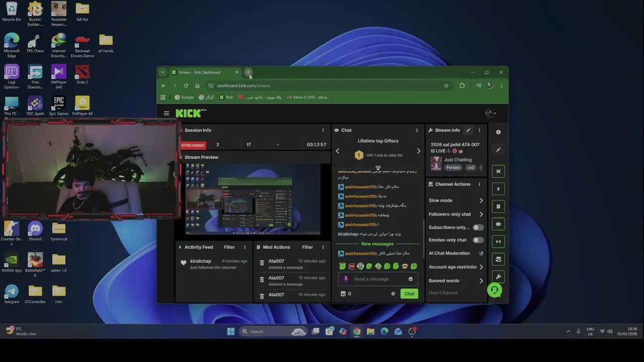Open the info icon in the right sidebar

(498, 132)
